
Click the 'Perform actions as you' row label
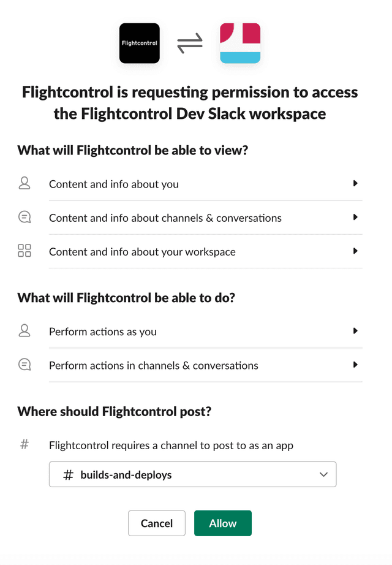(x=102, y=332)
